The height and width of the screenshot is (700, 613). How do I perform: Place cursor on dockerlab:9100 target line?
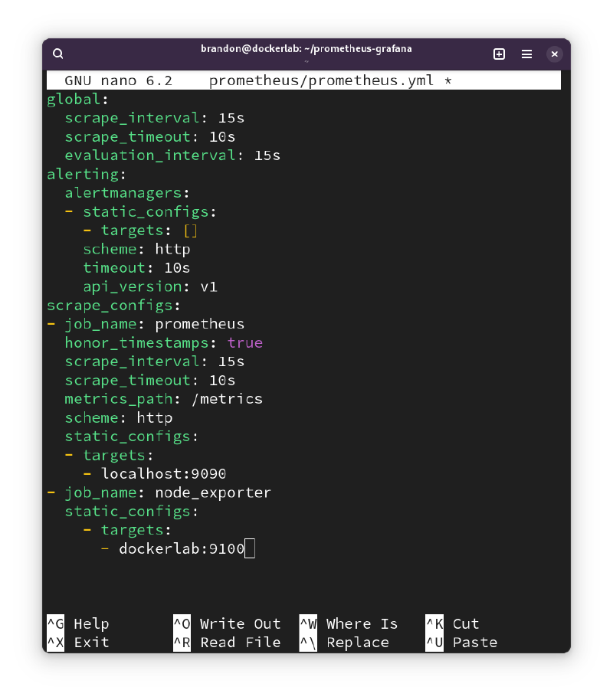click(182, 548)
